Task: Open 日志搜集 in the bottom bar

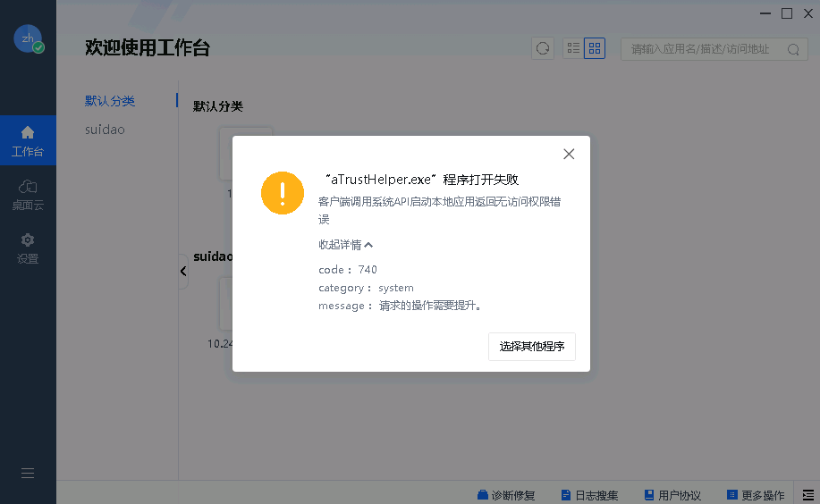Action: click(x=589, y=495)
